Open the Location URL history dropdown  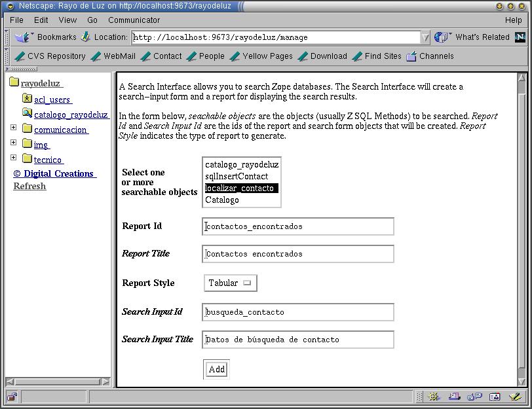pos(425,37)
